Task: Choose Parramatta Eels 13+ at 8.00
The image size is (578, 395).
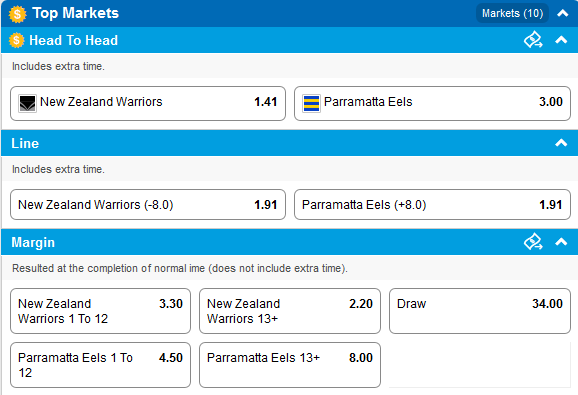Action: coord(290,365)
